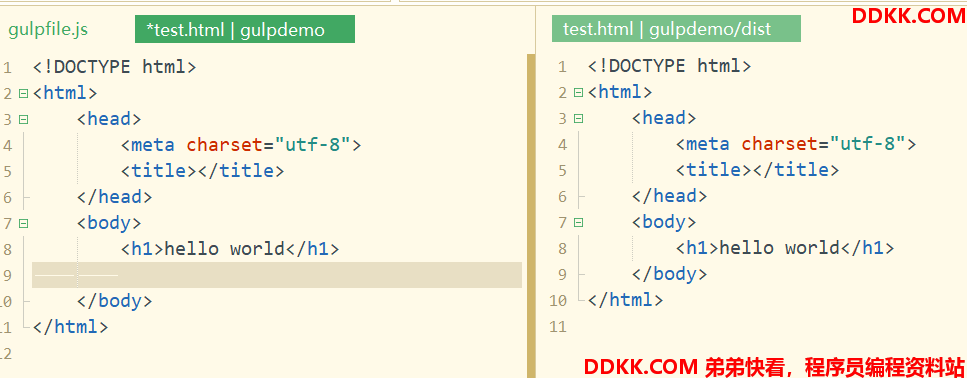The height and width of the screenshot is (378, 967).
Task: Collapse the body tag in gulpdemo editor
Action: pyautogui.click(x=23, y=223)
